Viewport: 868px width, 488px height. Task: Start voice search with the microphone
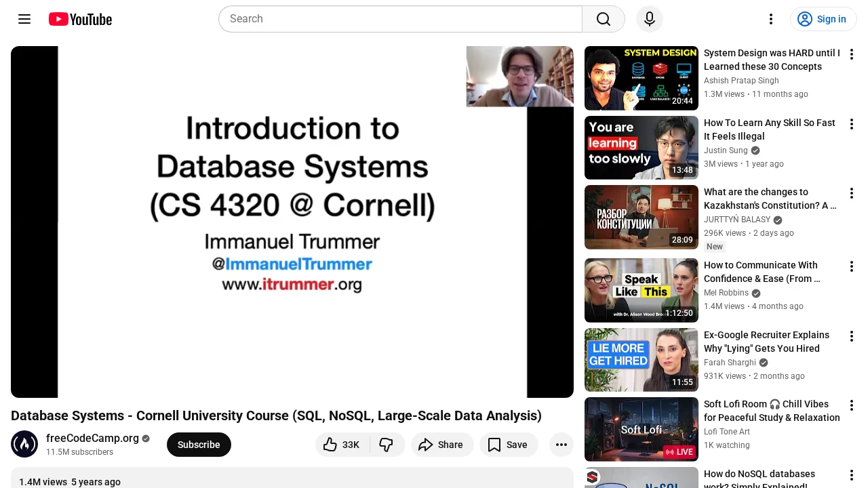click(x=650, y=19)
